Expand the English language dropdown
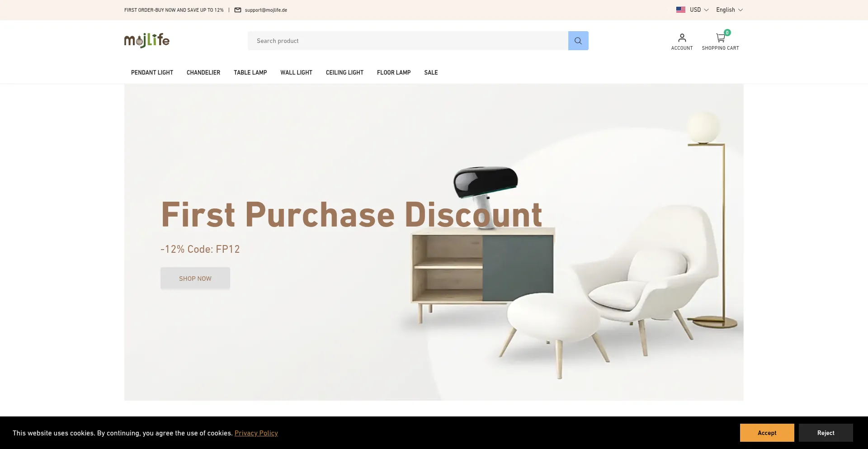868x449 pixels. pos(729,9)
